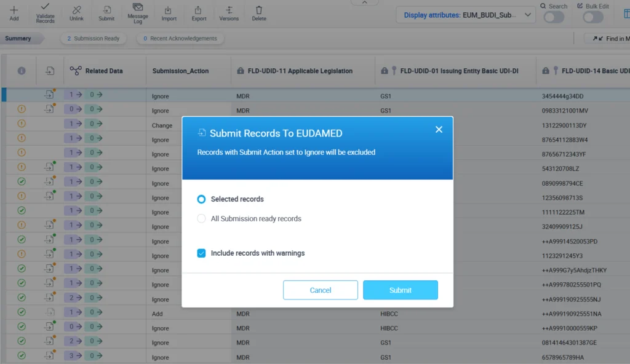
Task: Click the 32409909125J cell
Action: (x=562, y=227)
